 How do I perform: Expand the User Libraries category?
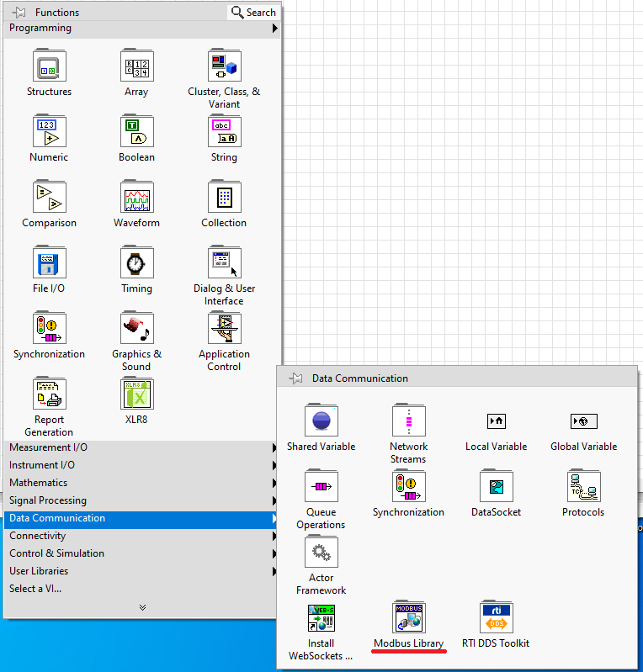click(x=141, y=571)
